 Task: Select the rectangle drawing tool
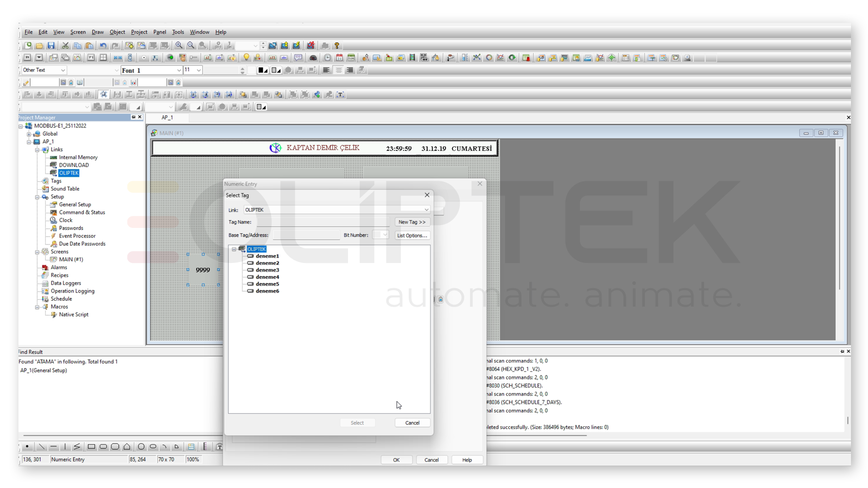pos(91,447)
